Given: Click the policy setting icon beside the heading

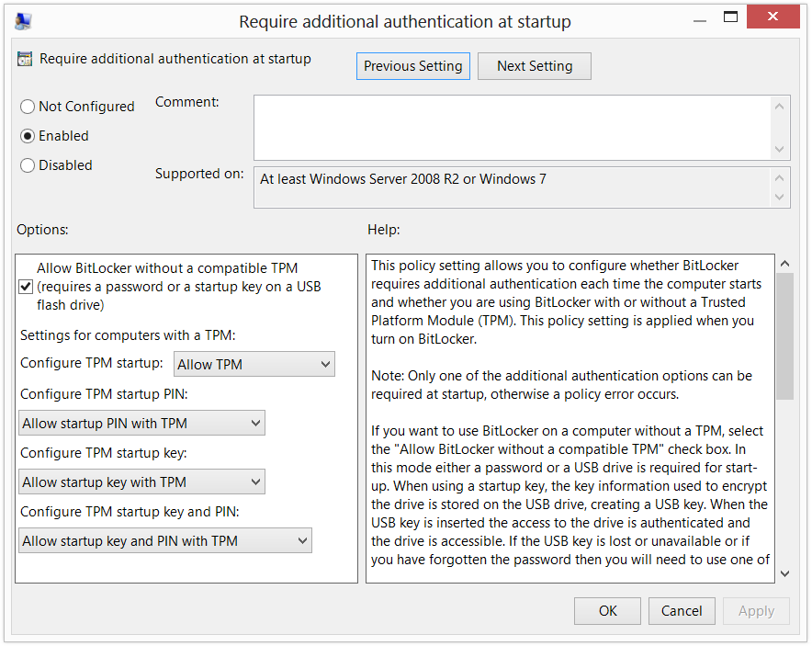Looking at the screenshot, I should click(x=25, y=59).
